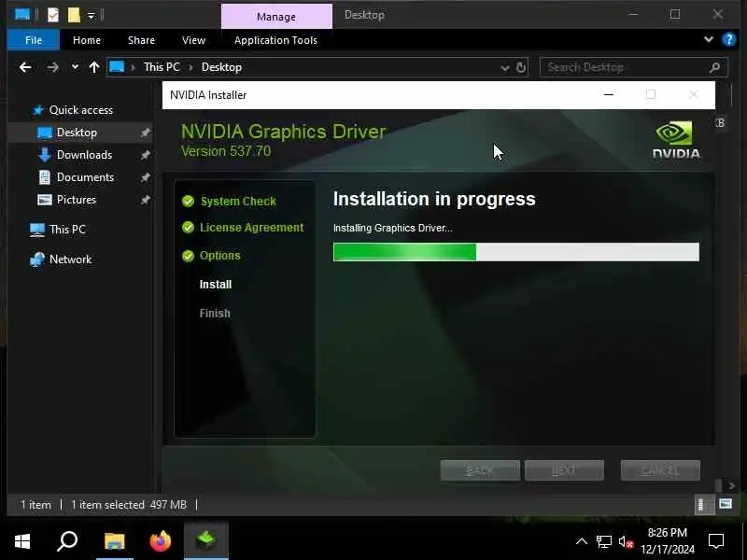Open Pictures in the navigation pane
Viewport: 747px width, 560px height.
pyautogui.click(x=77, y=200)
